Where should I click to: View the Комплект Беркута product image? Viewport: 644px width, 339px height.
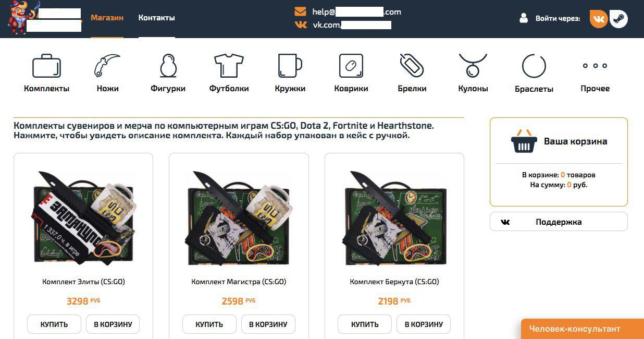394,217
